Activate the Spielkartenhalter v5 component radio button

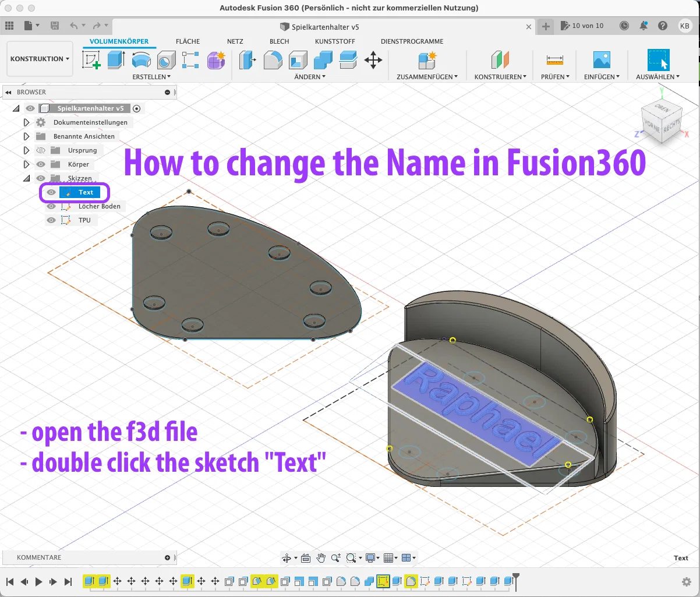137,108
